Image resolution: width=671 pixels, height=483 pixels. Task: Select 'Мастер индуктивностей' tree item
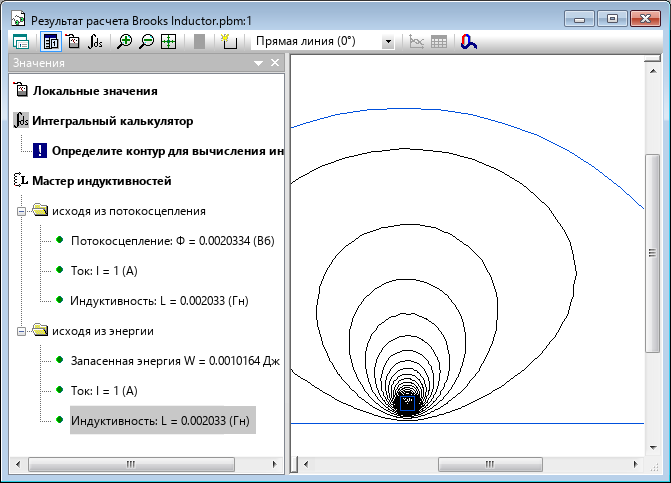(101, 181)
